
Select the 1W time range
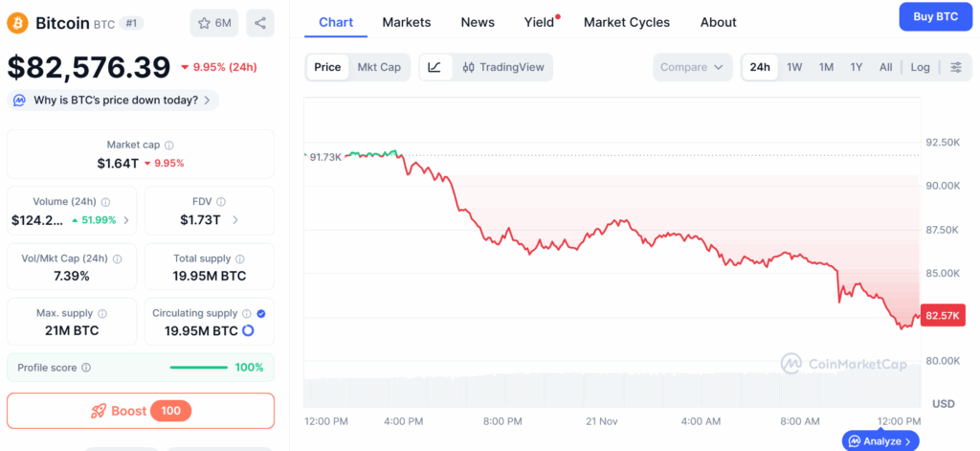[794, 67]
